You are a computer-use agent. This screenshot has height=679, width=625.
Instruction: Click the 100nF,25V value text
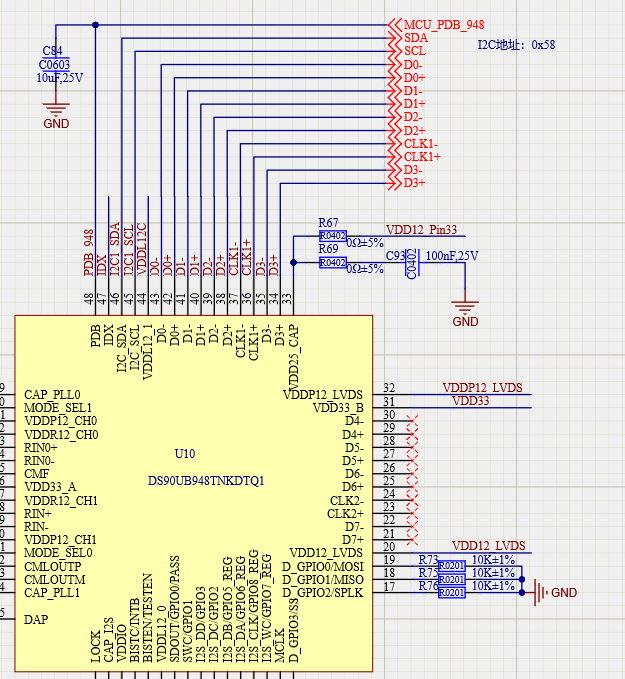tap(452, 256)
